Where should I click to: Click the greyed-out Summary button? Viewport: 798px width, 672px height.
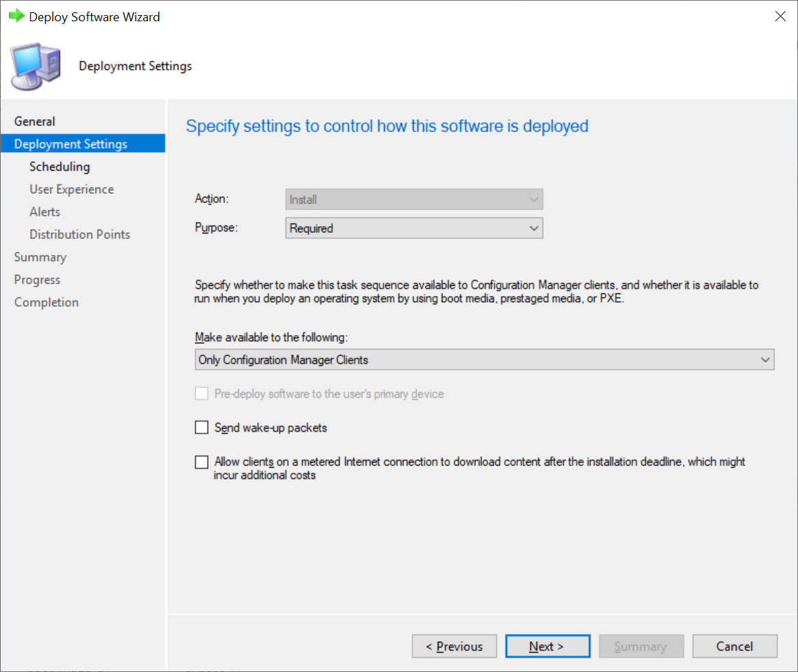[x=640, y=647]
